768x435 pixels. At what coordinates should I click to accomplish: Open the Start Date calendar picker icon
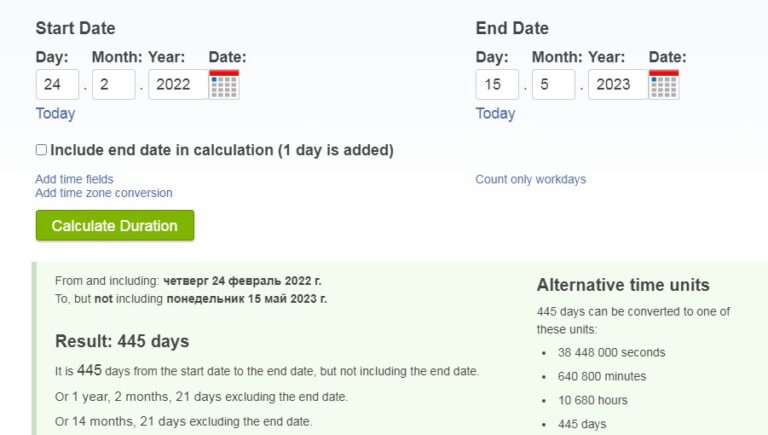(224, 84)
